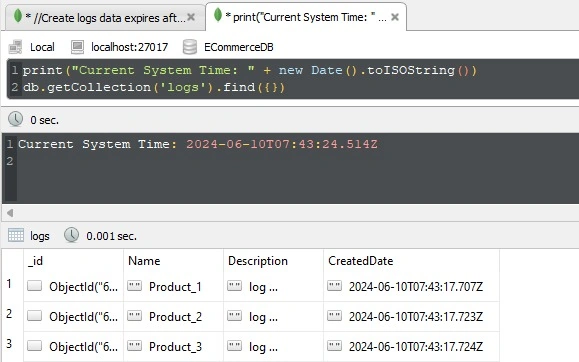
Task: Close the '//Create logs data expires' tab
Action: tap(191, 17)
